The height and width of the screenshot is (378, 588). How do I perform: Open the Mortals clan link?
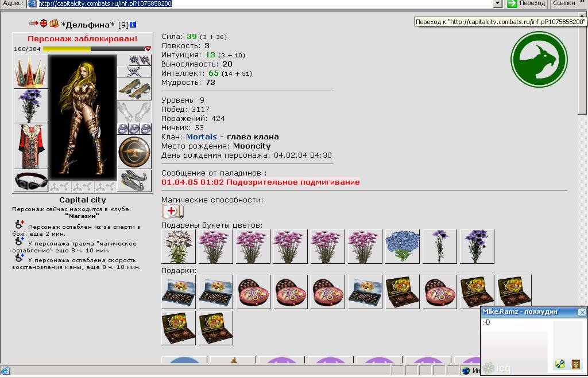pos(202,137)
